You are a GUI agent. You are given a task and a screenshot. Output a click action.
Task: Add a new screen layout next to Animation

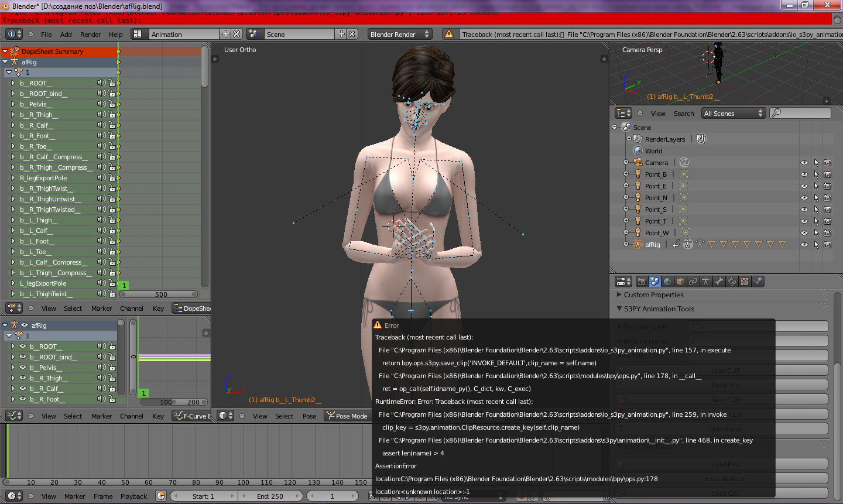tap(226, 34)
